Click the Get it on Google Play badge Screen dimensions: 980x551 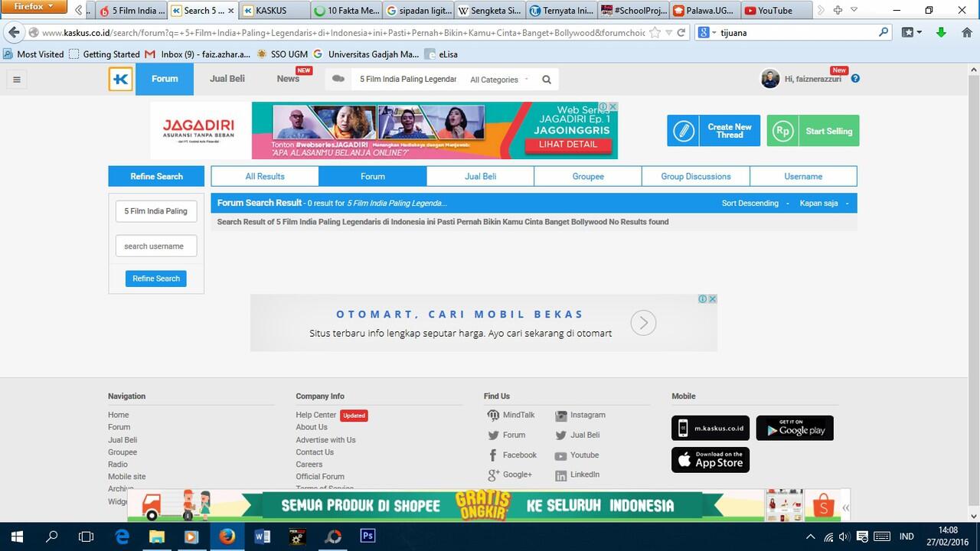coord(795,428)
